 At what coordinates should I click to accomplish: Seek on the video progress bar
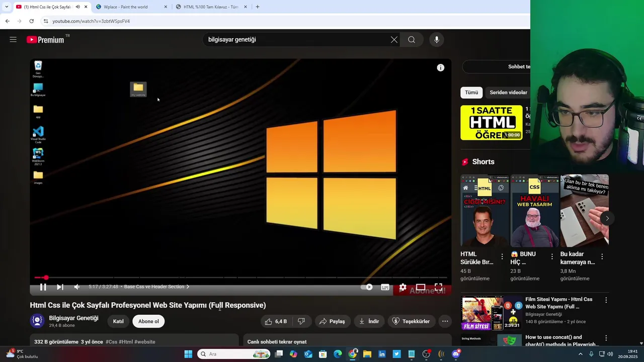pyautogui.click(x=240, y=278)
